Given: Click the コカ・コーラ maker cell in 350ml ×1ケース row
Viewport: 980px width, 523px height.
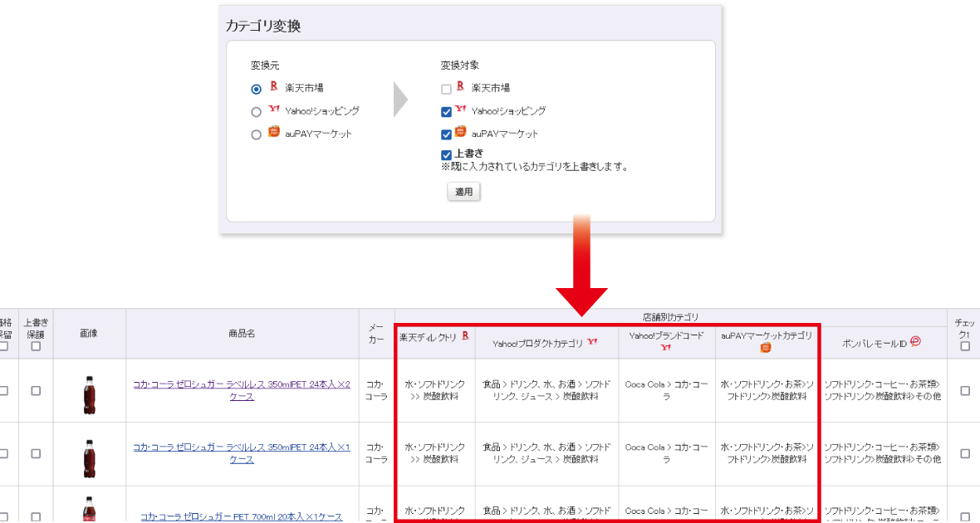Looking at the screenshot, I should pyautogui.click(x=376, y=453).
